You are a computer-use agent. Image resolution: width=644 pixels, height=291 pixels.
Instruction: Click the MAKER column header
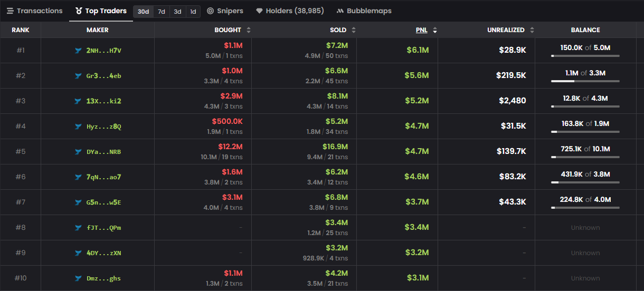point(98,30)
